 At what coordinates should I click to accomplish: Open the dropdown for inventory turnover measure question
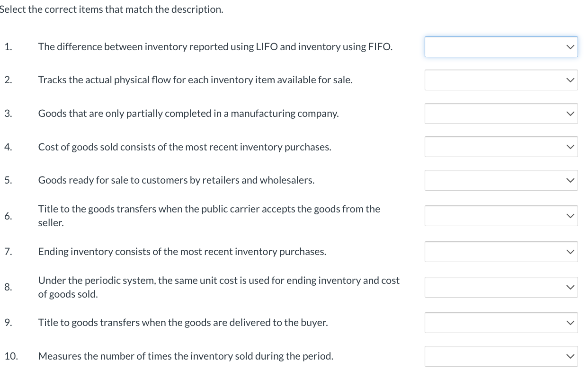[x=501, y=356]
